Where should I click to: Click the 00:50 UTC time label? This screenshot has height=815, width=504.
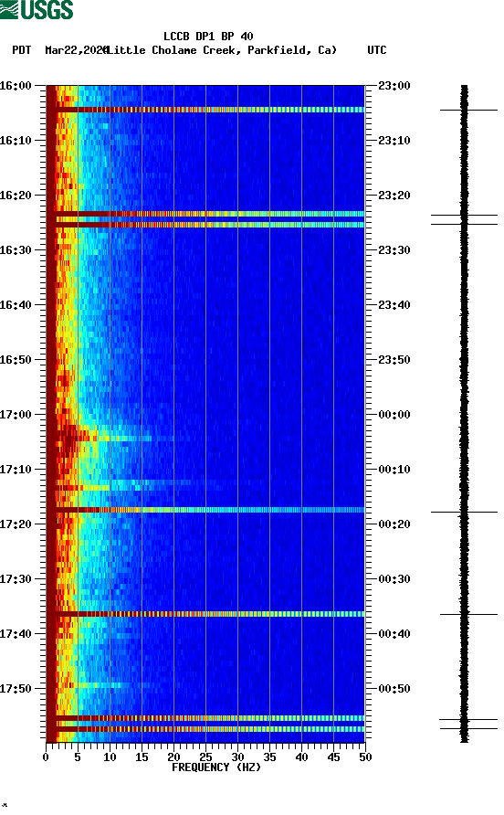(x=394, y=689)
